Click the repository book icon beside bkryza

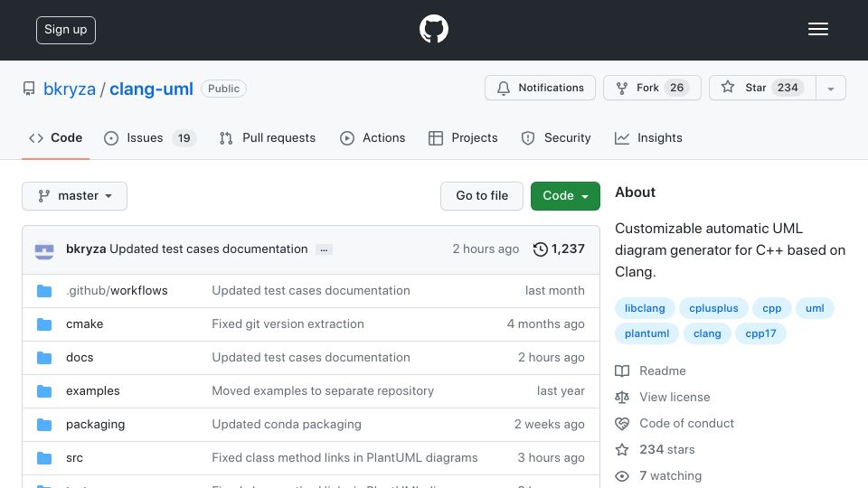coord(29,89)
